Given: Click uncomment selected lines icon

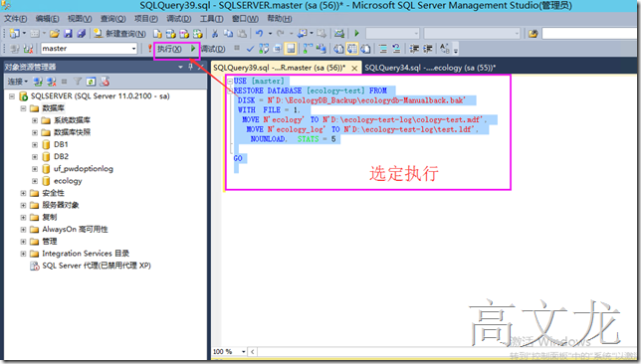Looking at the screenshot, I should coord(396,49).
